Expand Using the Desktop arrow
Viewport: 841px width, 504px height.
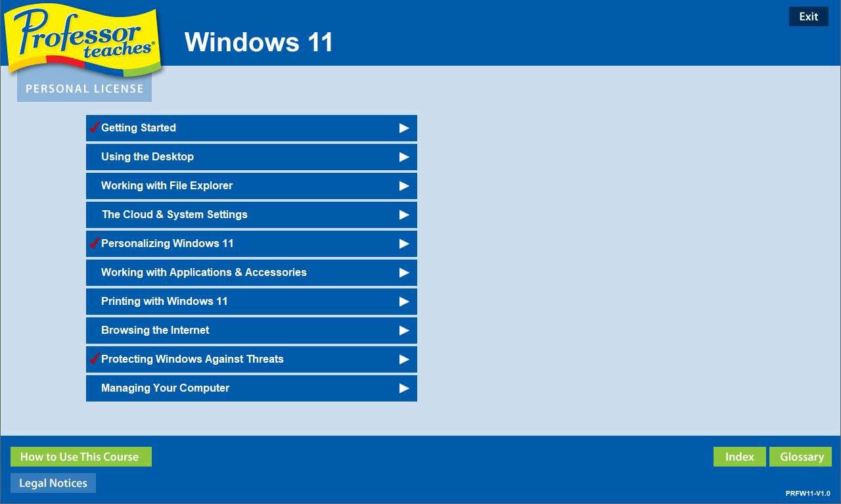pyautogui.click(x=404, y=157)
